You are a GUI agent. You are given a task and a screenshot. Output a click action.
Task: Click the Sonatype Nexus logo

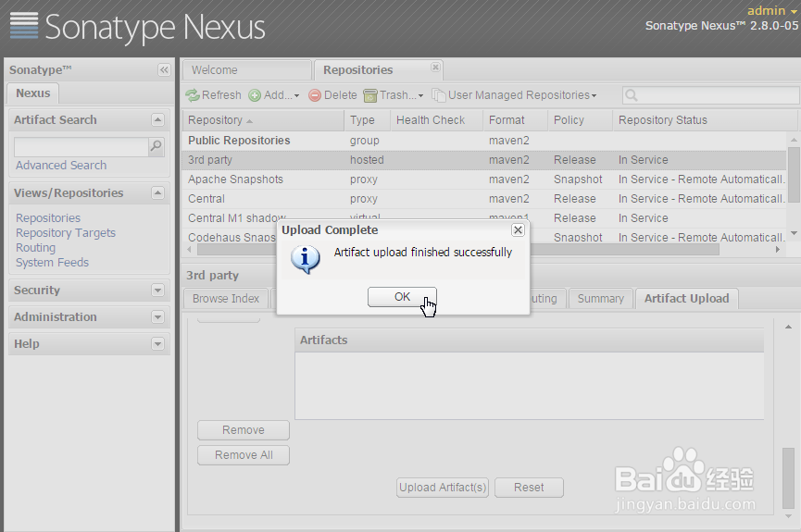tap(137, 27)
